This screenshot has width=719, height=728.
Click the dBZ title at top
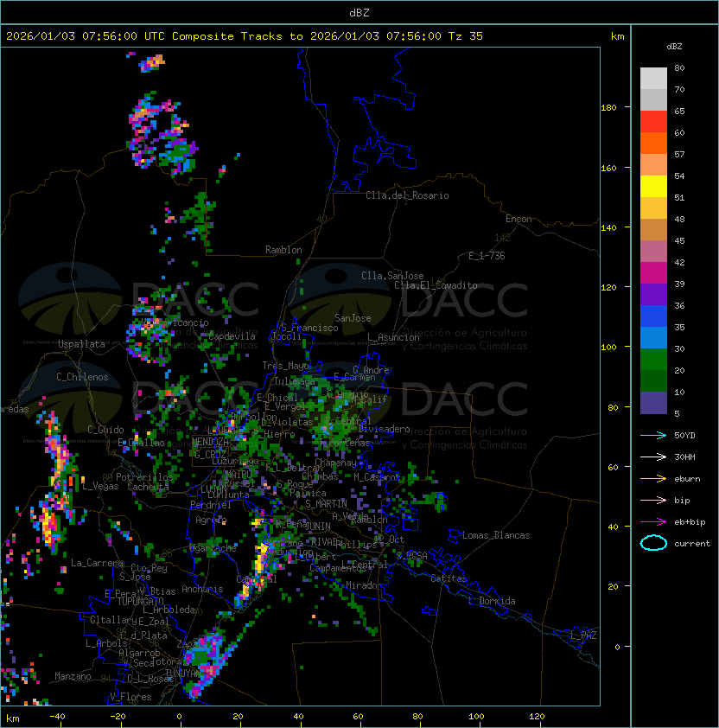[359, 13]
